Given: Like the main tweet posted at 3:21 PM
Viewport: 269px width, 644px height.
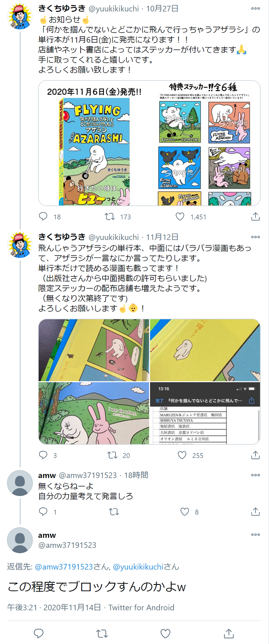Looking at the screenshot, I should 166,633.
